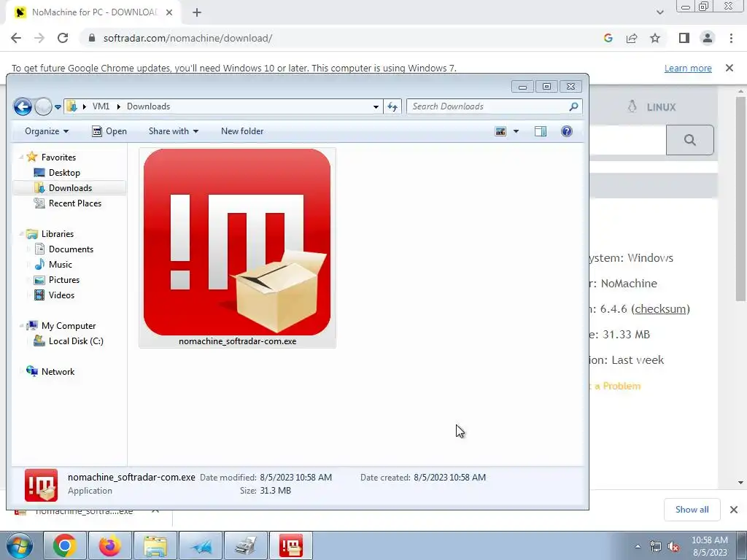Close the Chrome downloads bar
The width and height of the screenshot is (747, 560).
[734, 510]
